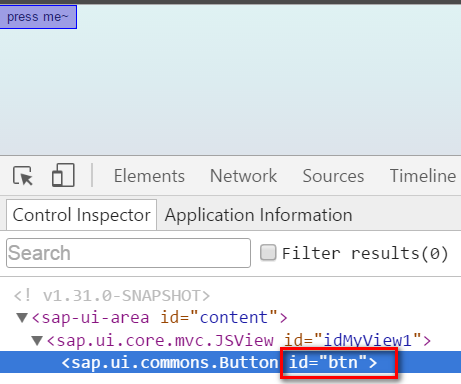Go to the Timeline tab
Viewport: 461px width, 384px height.
(423, 176)
